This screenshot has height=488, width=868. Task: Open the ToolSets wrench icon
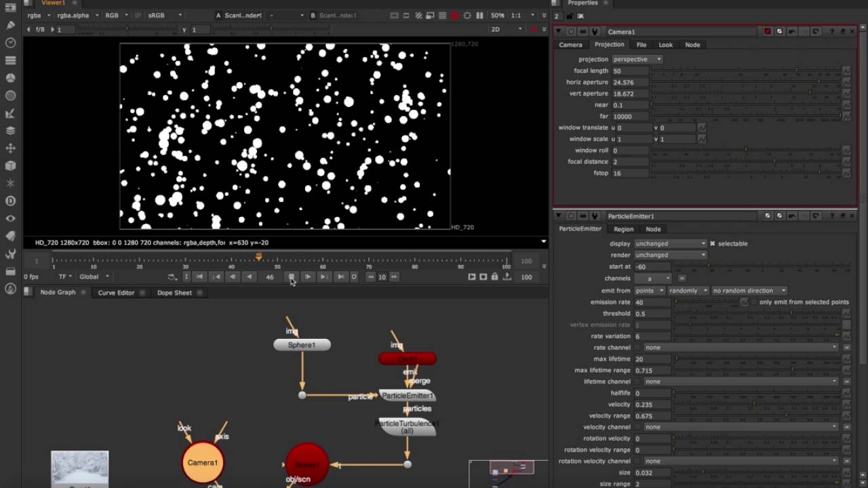pos(10,253)
